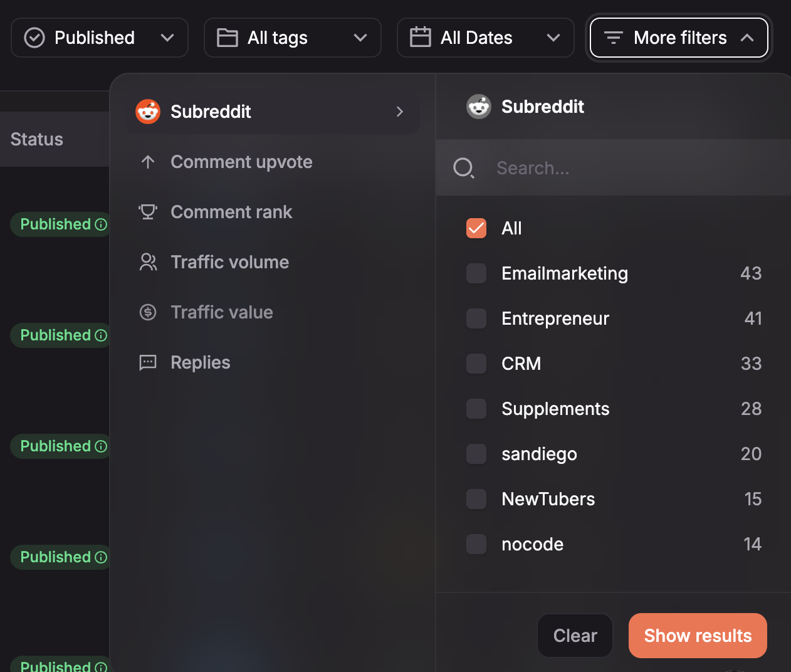
Task: Click the info icon on first Published badge
Action: 101,224
